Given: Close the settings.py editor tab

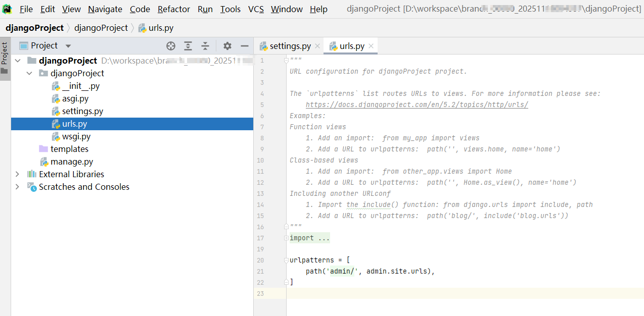Looking at the screenshot, I should (317, 46).
